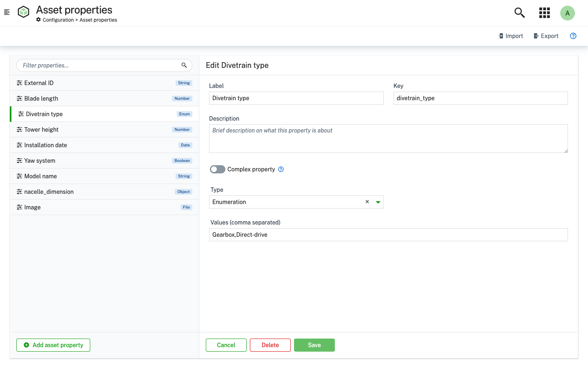This screenshot has width=588, height=368.
Task: Open the Type dropdown showing Enumeration
Action: [378, 202]
